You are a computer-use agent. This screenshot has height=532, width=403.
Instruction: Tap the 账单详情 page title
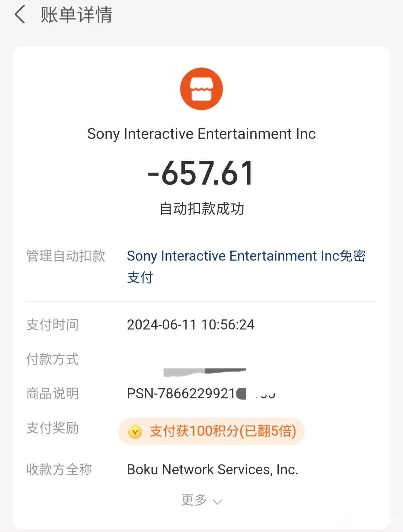click(77, 15)
